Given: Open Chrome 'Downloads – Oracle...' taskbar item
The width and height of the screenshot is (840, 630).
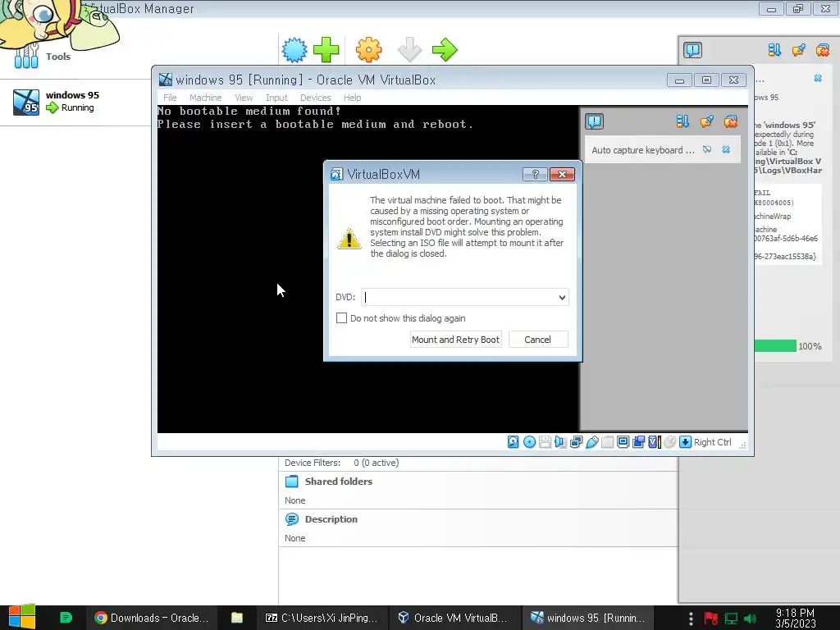Looking at the screenshot, I should (152, 618).
